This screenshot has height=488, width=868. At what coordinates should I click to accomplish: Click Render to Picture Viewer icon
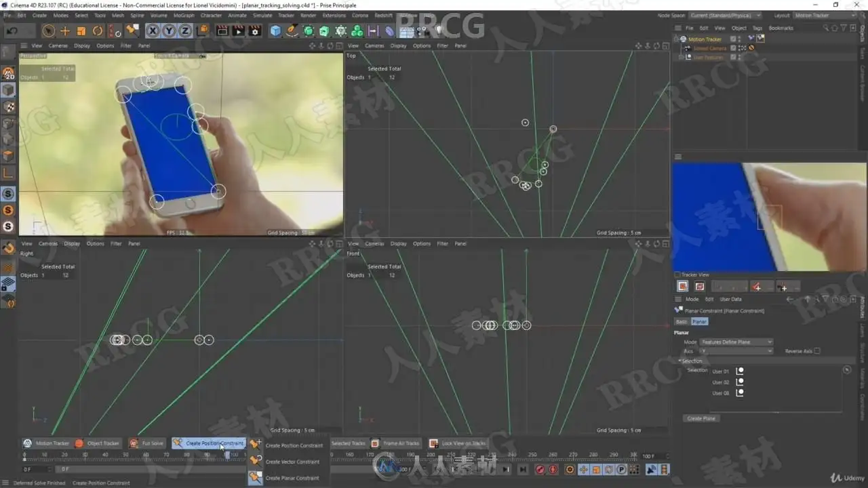(x=238, y=30)
